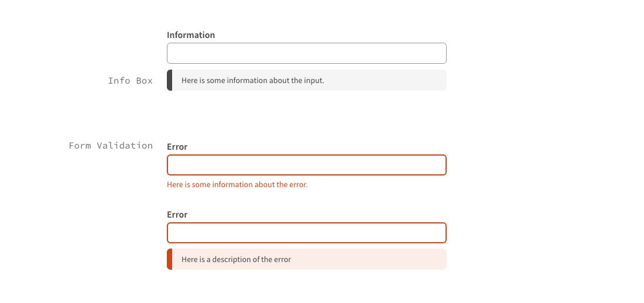Click red text 'Here is some information about the error.'
This screenshot has height=303, width=644.
237,185
